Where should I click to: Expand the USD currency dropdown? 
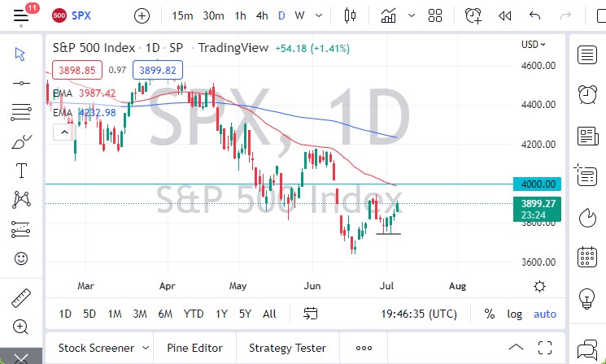pyautogui.click(x=534, y=44)
